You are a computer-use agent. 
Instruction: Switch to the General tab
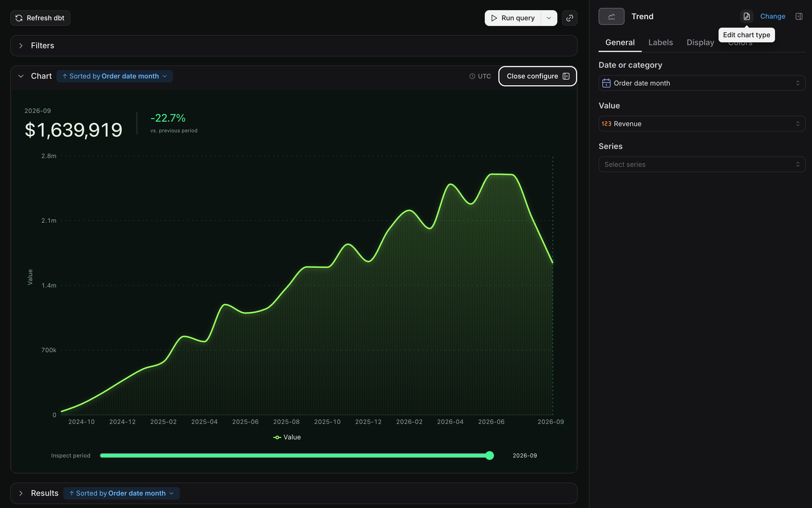[x=620, y=42]
